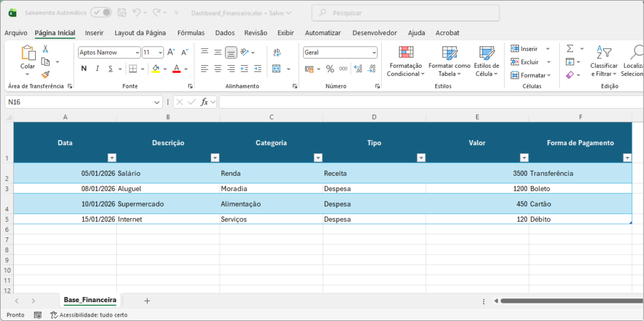Click decrease indent icon
The image size is (644, 321).
tap(245, 68)
